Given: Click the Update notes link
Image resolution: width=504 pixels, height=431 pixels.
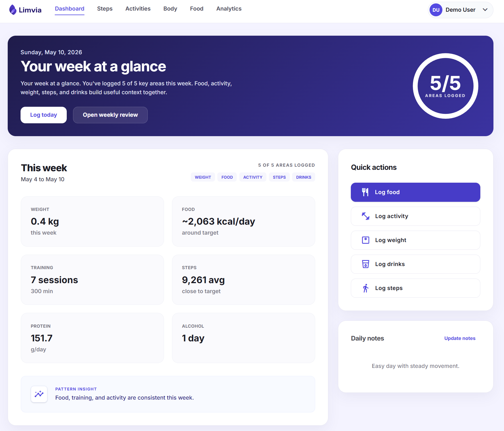Looking at the screenshot, I should click(x=460, y=338).
